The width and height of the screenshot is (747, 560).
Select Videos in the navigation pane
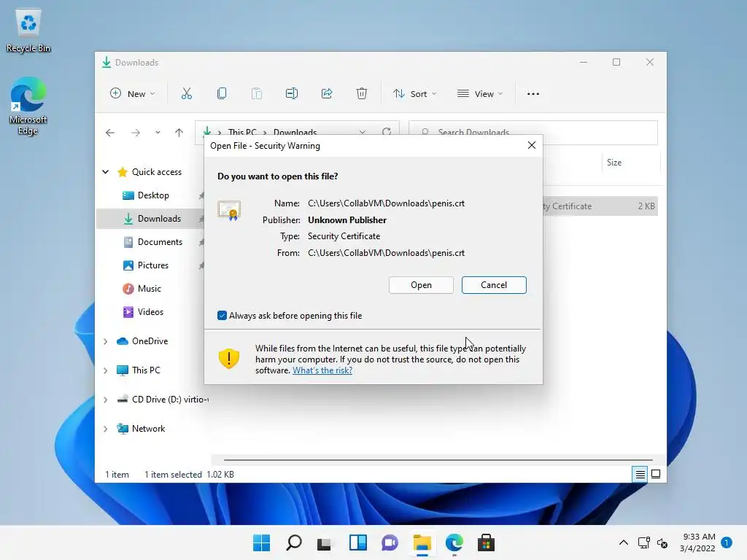150,312
